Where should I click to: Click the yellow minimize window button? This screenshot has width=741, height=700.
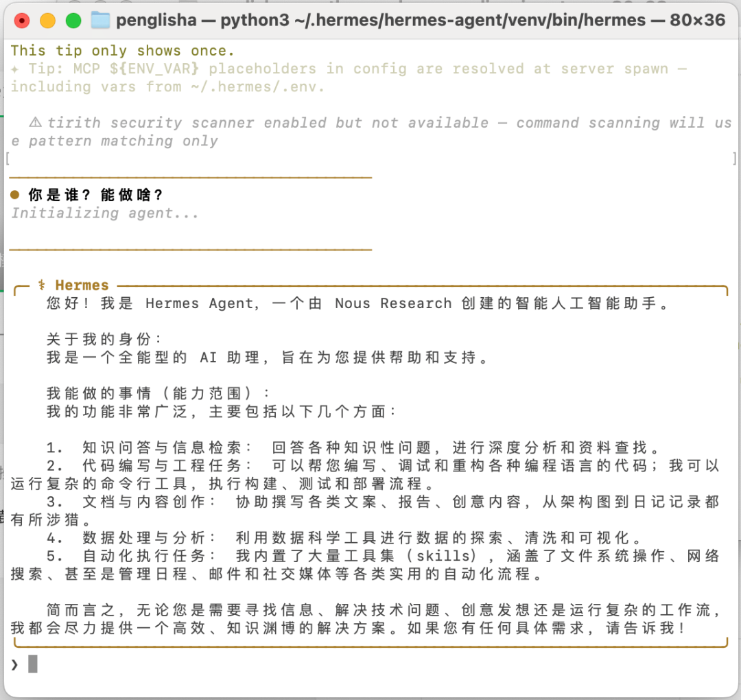pyautogui.click(x=48, y=21)
